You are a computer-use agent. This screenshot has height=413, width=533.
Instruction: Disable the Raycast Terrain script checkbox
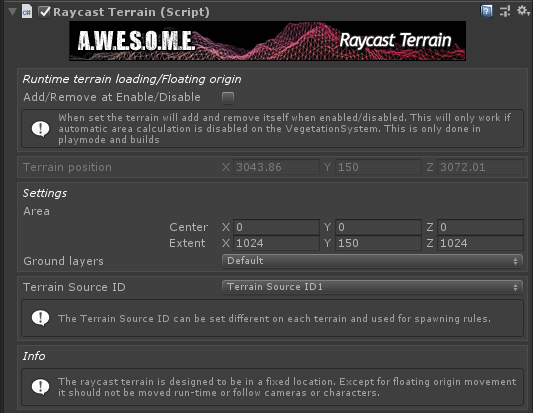[x=44, y=12]
